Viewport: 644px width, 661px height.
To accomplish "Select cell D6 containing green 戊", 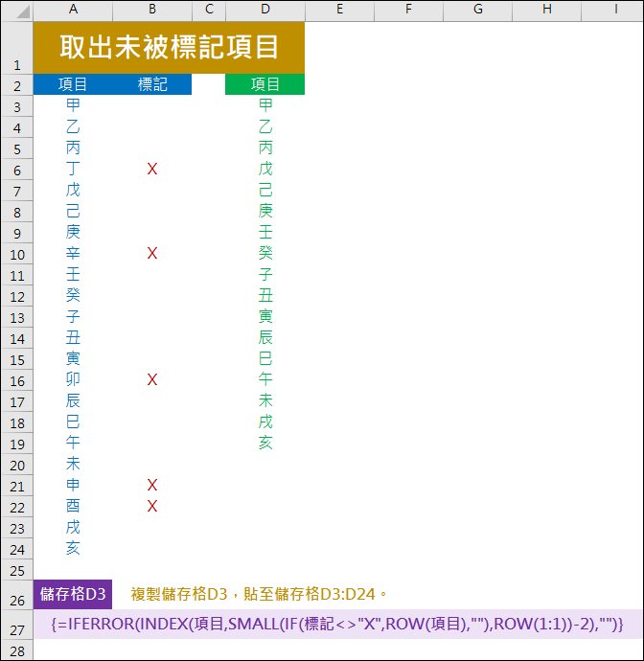I will click(265, 169).
